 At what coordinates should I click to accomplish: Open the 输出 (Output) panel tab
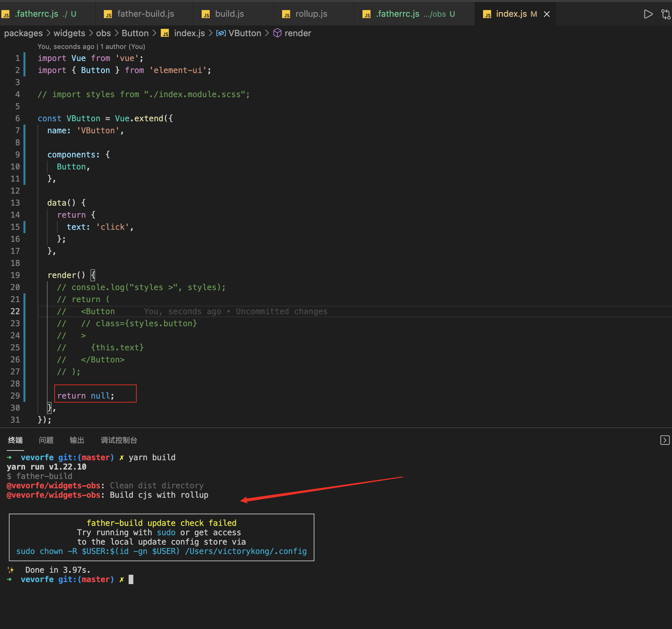pos(77,440)
